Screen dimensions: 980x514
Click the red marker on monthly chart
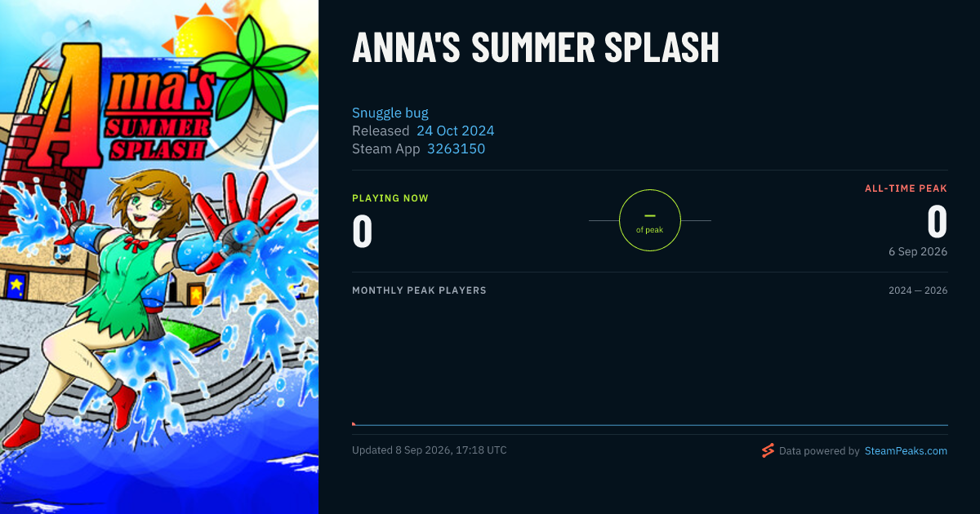(354, 423)
